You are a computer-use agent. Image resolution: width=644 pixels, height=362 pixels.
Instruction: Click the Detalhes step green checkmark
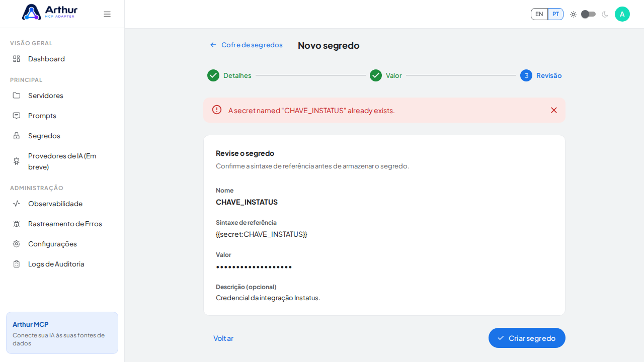213,75
